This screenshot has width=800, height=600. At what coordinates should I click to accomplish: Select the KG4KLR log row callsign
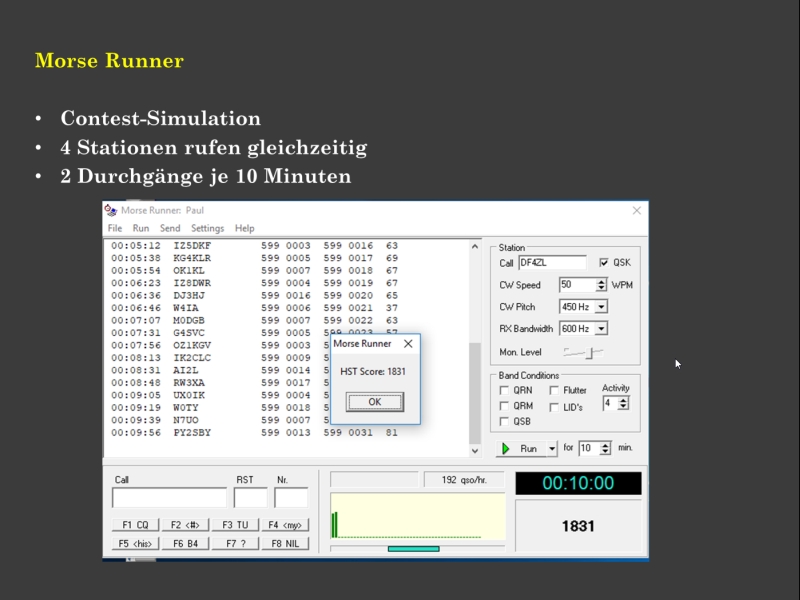(192, 258)
